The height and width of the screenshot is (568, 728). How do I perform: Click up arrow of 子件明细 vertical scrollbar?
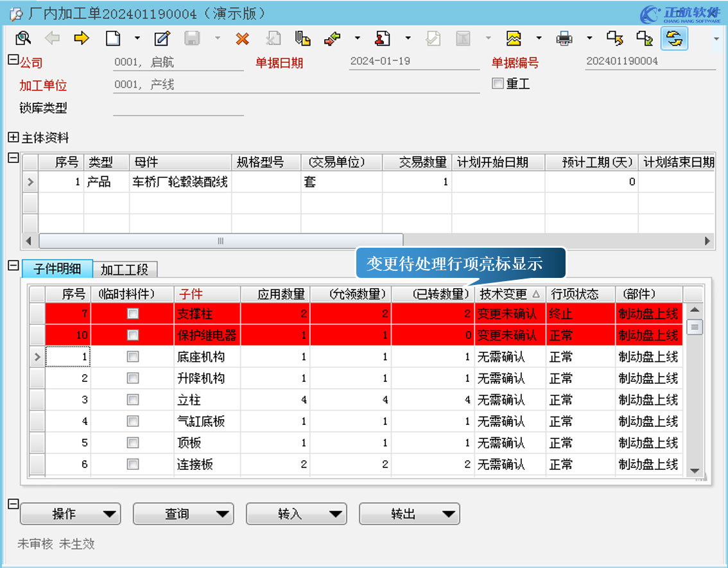(695, 309)
